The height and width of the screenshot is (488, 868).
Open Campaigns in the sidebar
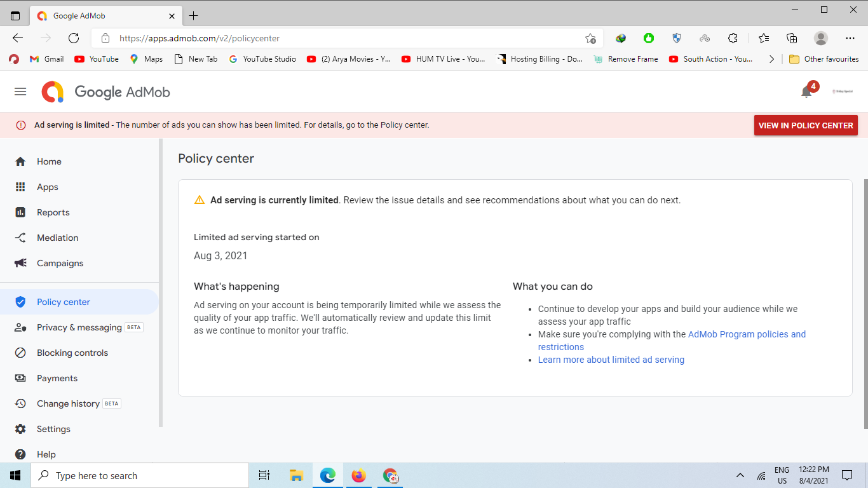point(79,263)
